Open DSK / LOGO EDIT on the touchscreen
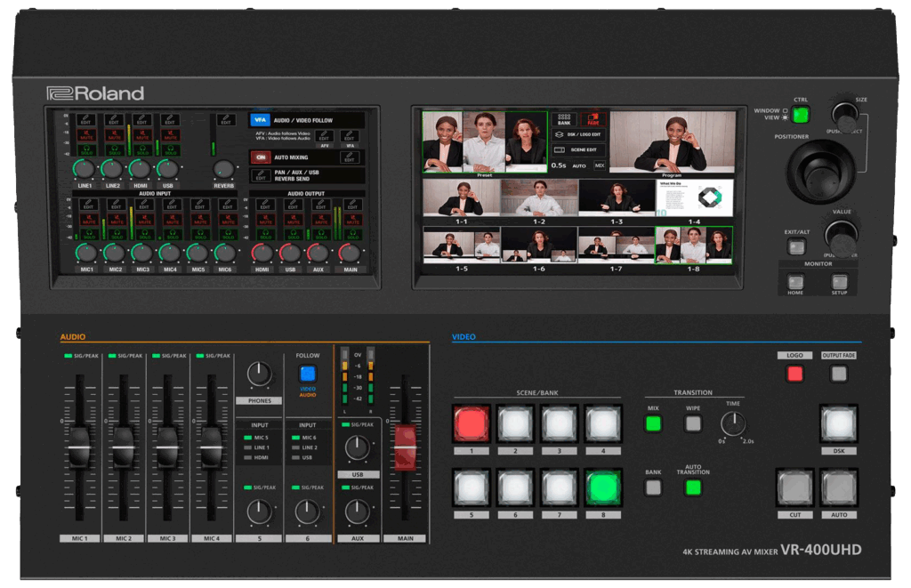 pyautogui.click(x=579, y=134)
